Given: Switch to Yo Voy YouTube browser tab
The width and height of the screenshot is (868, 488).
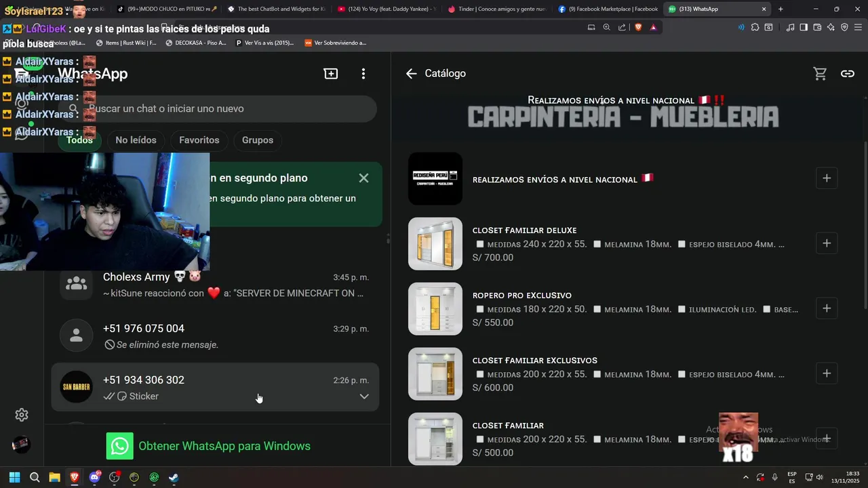Looking at the screenshot, I should (x=387, y=9).
